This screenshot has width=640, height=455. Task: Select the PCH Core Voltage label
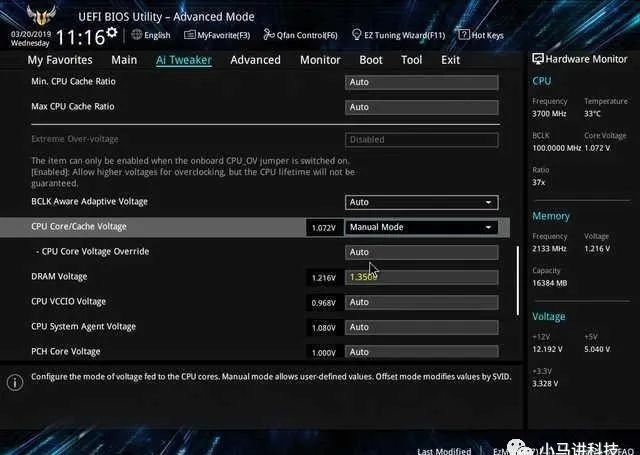66,351
